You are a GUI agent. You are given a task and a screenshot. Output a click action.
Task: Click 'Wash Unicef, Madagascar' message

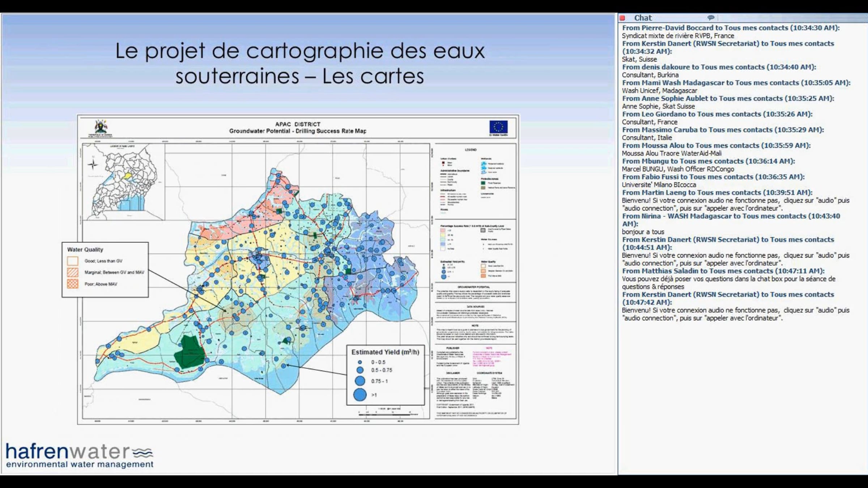click(x=659, y=91)
